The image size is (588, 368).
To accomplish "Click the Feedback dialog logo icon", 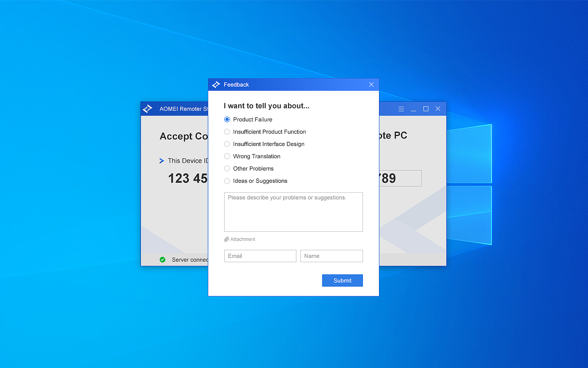I will tap(216, 85).
